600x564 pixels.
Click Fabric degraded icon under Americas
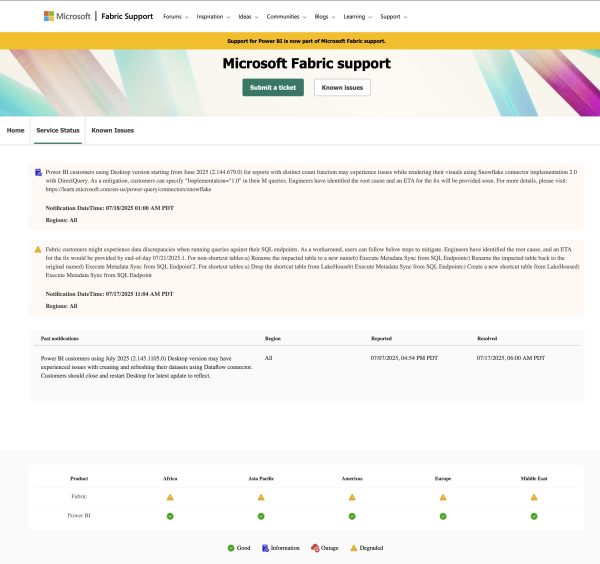tap(352, 497)
